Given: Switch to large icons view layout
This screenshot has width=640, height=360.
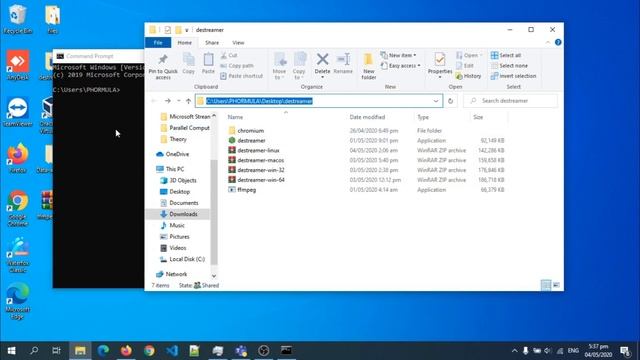Looking at the screenshot, I should pyautogui.click(x=556, y=285).
